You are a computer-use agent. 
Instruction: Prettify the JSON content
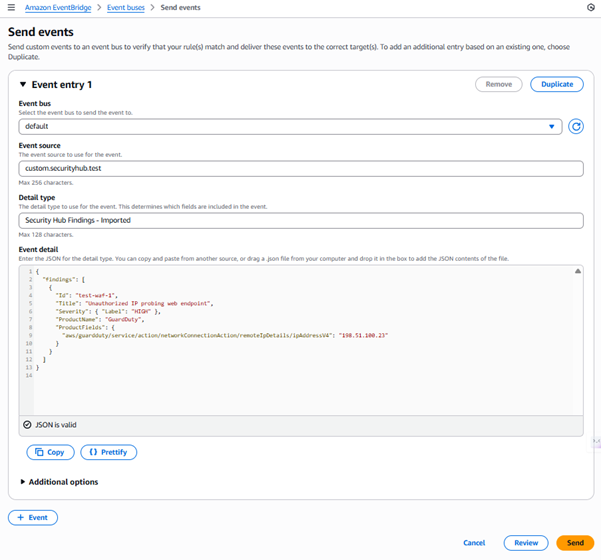pyautogui.click(x=108, y=452)
